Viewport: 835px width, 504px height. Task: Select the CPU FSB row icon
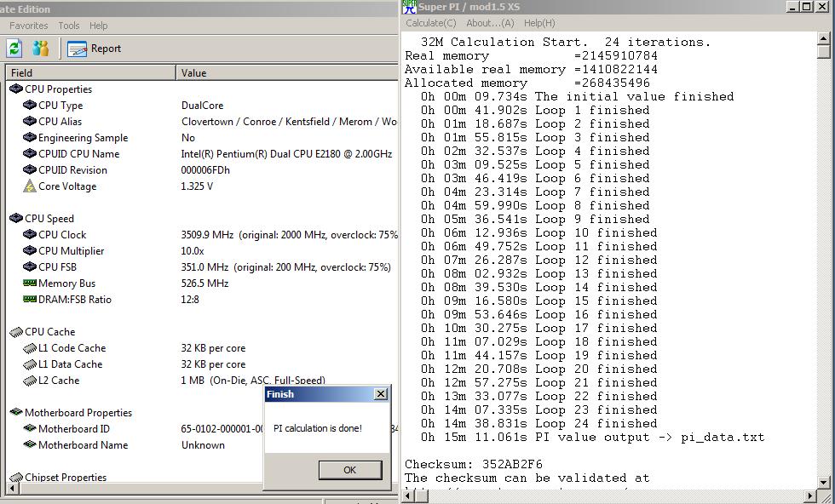coord(30,267)
